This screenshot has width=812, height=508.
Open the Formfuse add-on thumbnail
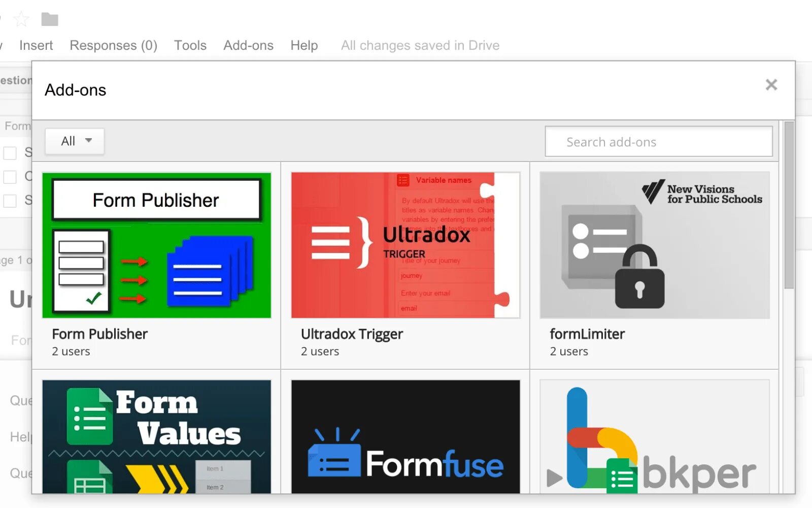coord(405,436)
